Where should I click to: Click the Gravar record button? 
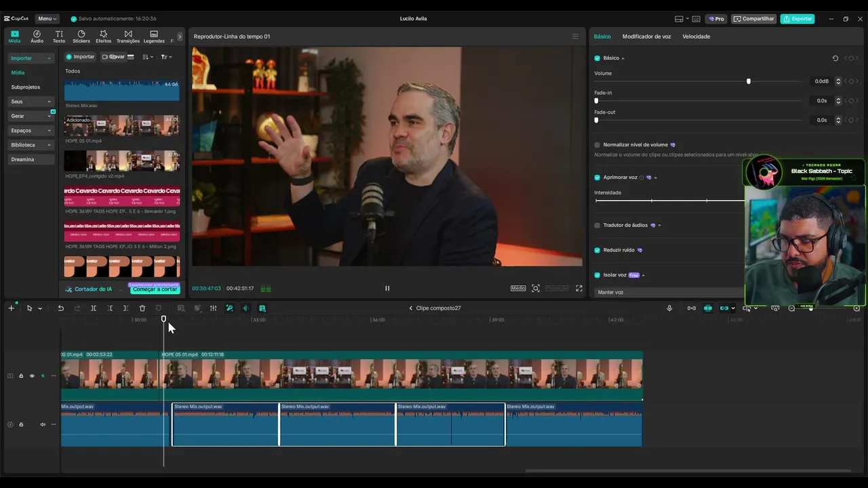pos(113,57)
